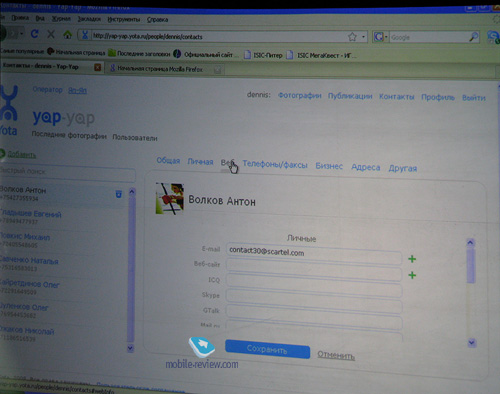Click the Отменить link
The image size is (500, 394).
coord(336,355)
